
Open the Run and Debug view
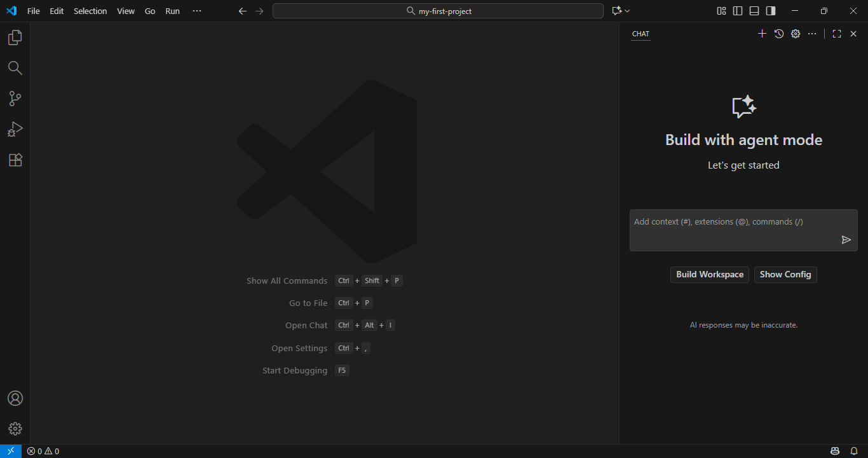click(15, 129)
